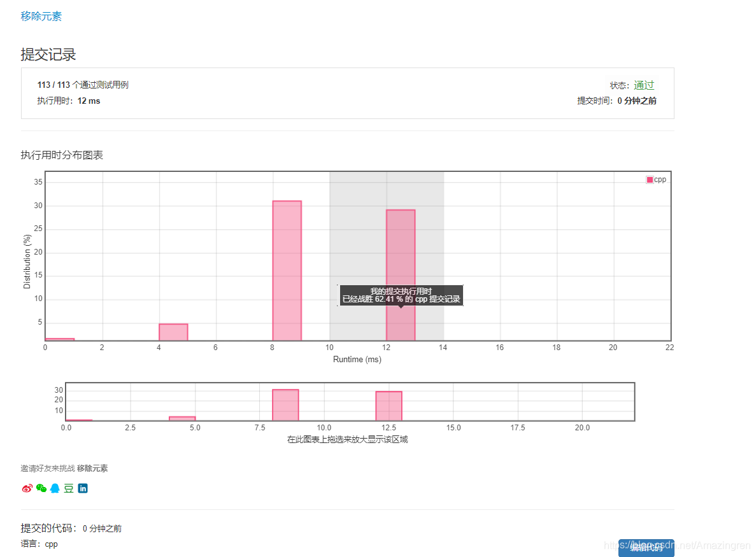Screen dimensions: 756x557
Task: Share via Weibo icon
Action: 27,488
